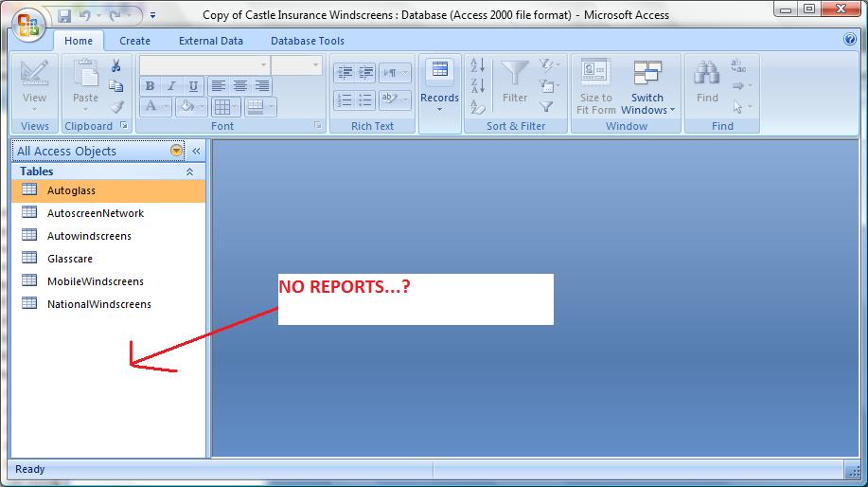Image resolution: width=868 pixels, height=487 pixels.
Task: Toggle Numbering list format
Action: click(345, 100)
